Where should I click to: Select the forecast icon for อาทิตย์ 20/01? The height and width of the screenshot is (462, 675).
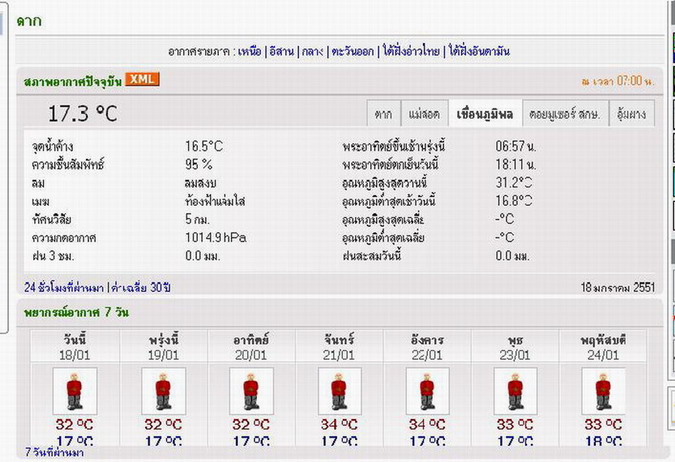tap(251, 390)
